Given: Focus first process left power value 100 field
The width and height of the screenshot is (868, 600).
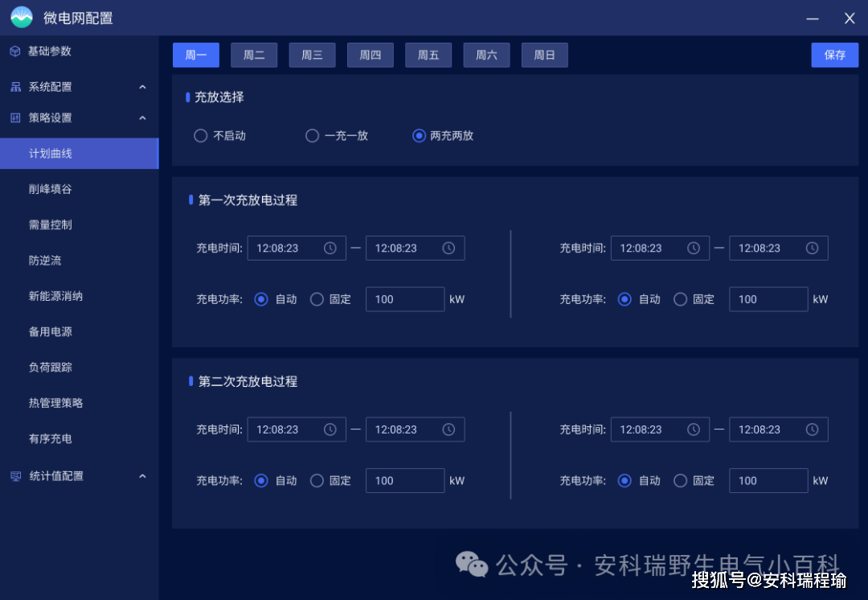Looking at the screenshot, I should tap(405, 299).
